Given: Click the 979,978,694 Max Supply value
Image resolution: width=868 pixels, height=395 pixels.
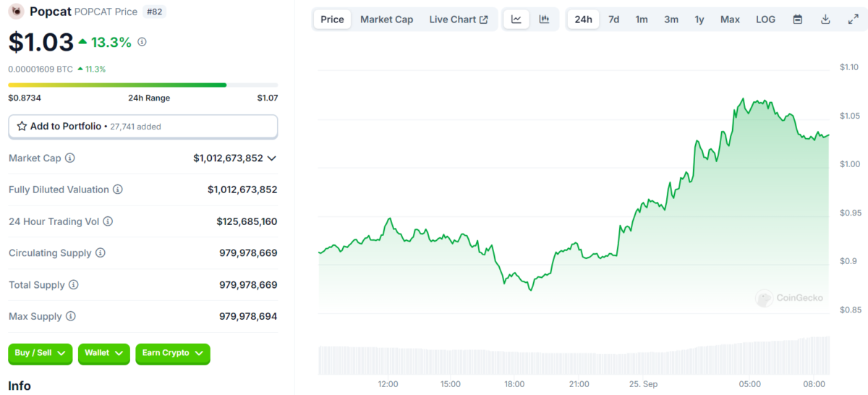Looking at the screenshot, I should 248,316.
